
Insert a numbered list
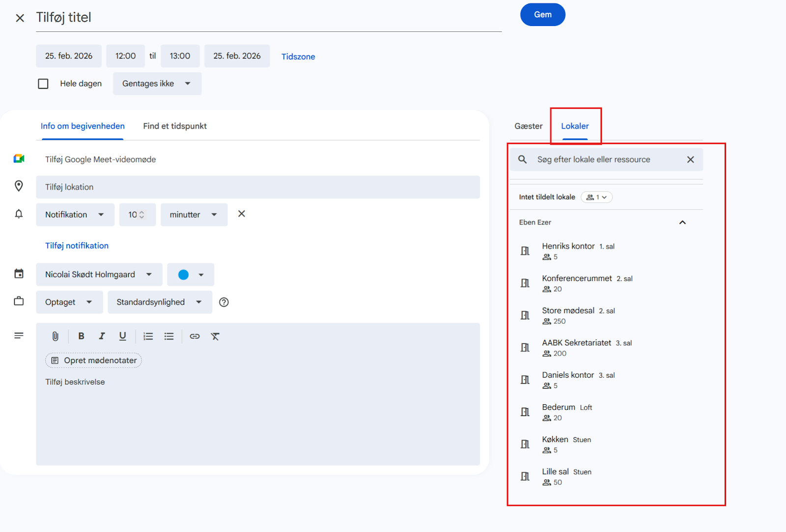[x=148, y=336]
